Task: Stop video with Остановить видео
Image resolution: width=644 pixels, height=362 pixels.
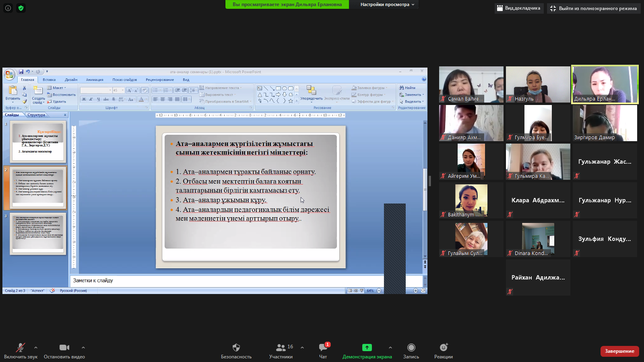Action: [x=64, y=348]
